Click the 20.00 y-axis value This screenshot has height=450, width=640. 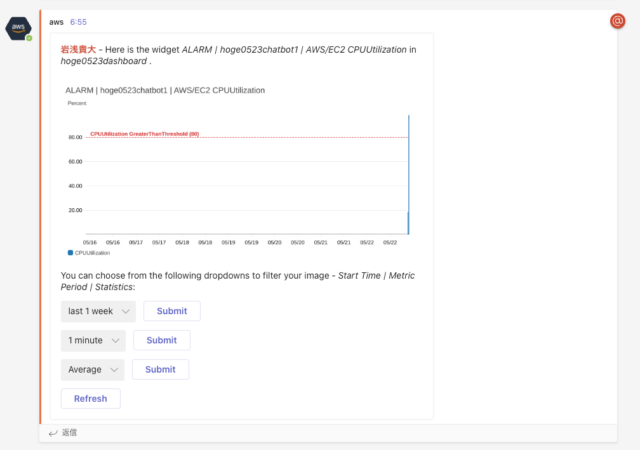(75, 210)
